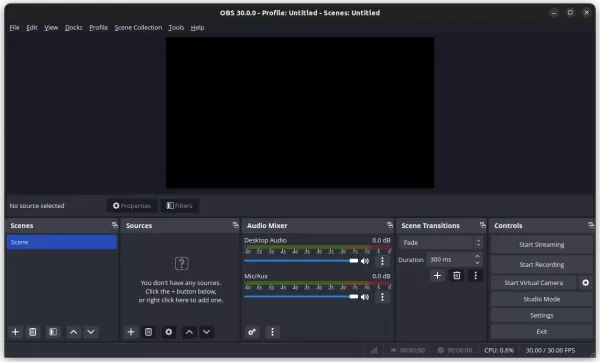Screen dimensions: 600x362
Task: Remove selected scene using trash icon
Action: [33, 332]
